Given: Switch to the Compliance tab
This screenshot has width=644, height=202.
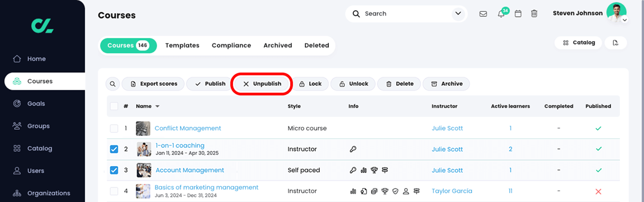Looking at the screenshot, I should pyautogui.click(x=231, y=45).
